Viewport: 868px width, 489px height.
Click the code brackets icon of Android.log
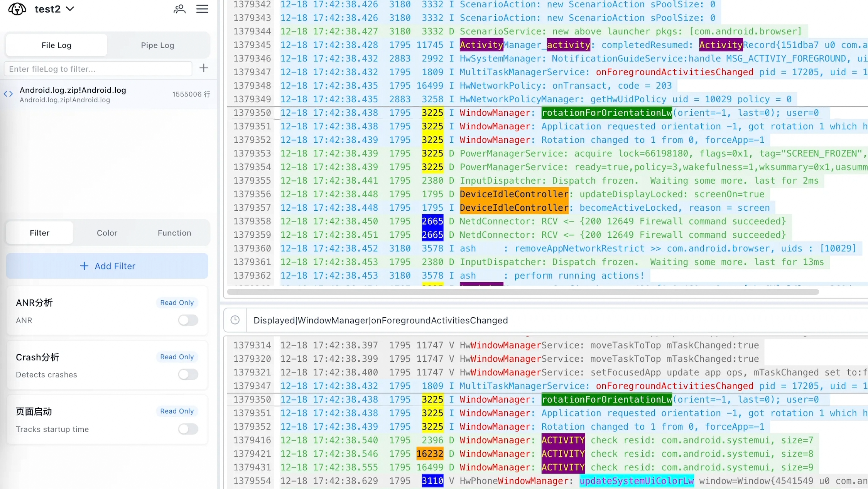[8, 94]
